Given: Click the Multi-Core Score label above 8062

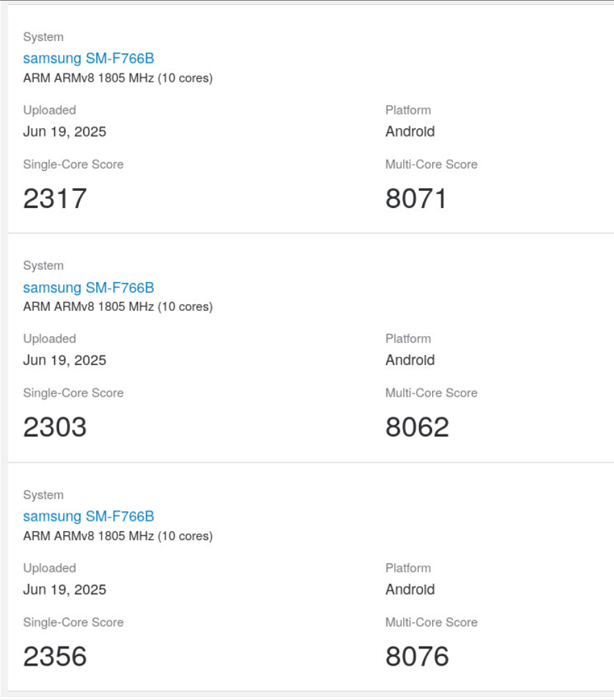Looking at the screenshot, I should pyautogui.click(x=431, y=393).
